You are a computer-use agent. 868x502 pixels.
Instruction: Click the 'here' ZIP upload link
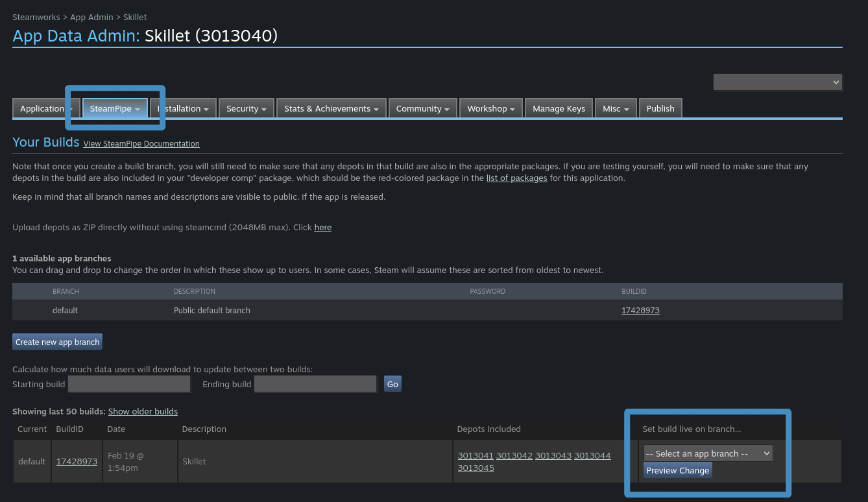322,228
